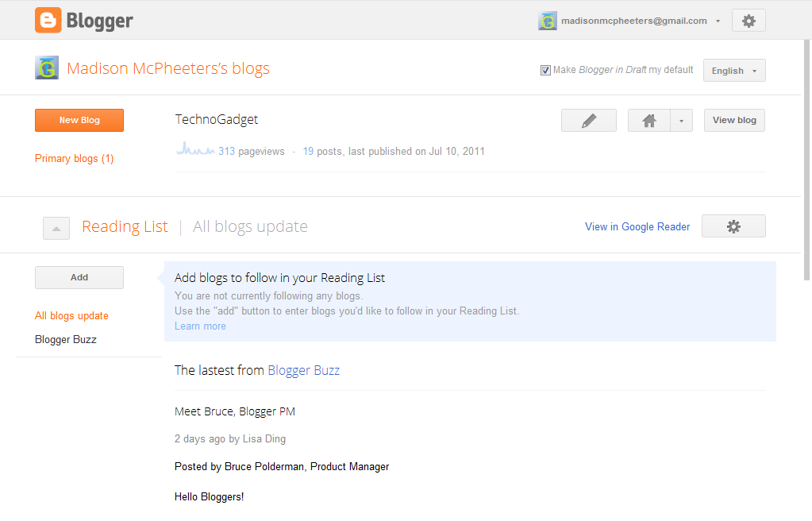Click the '2 days ago by Lisa Ding' text
The width and height of the screenshot is (812, 521).
[x=230, y=438]
